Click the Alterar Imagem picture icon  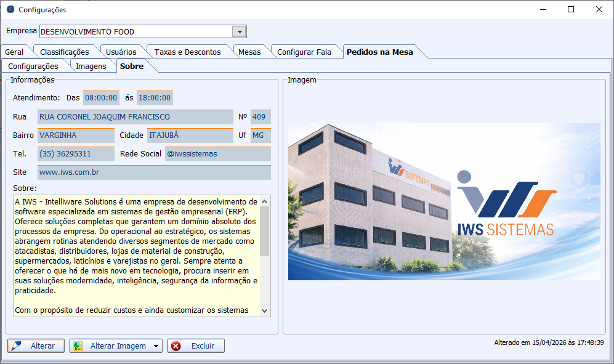(x=78, y=346)
